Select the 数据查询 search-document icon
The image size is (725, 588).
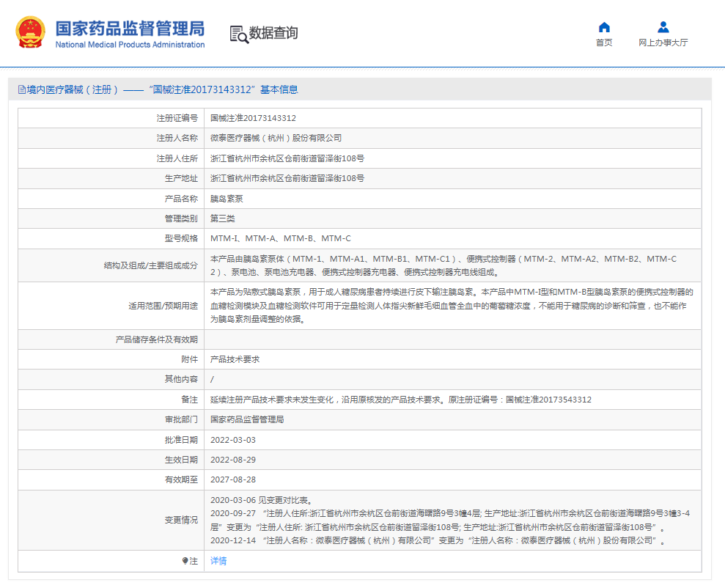tap(236, 33)
